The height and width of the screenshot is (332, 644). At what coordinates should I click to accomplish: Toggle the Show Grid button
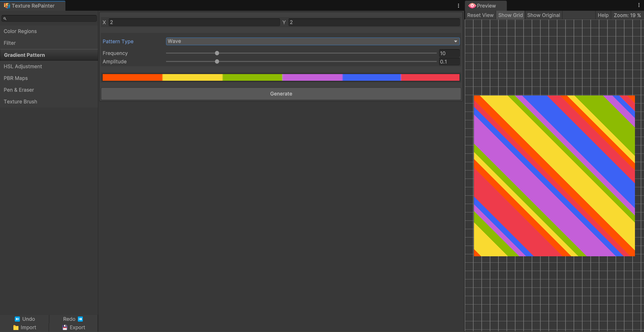[x=510, y=15]
